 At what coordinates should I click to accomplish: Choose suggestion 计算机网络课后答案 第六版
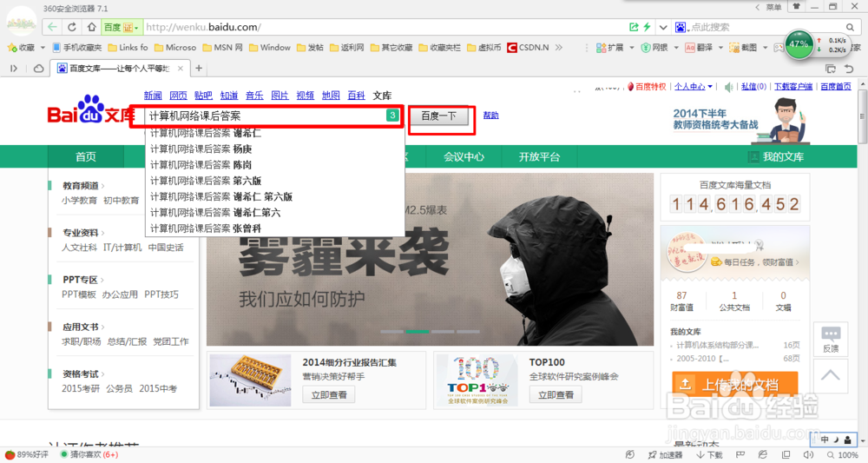click(206, 181)
